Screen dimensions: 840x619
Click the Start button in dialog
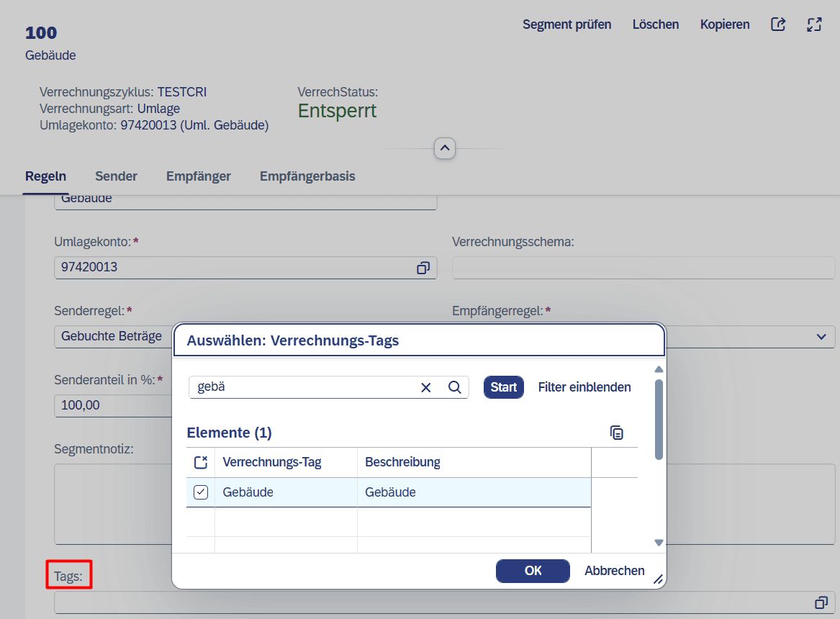coord(504,387)
